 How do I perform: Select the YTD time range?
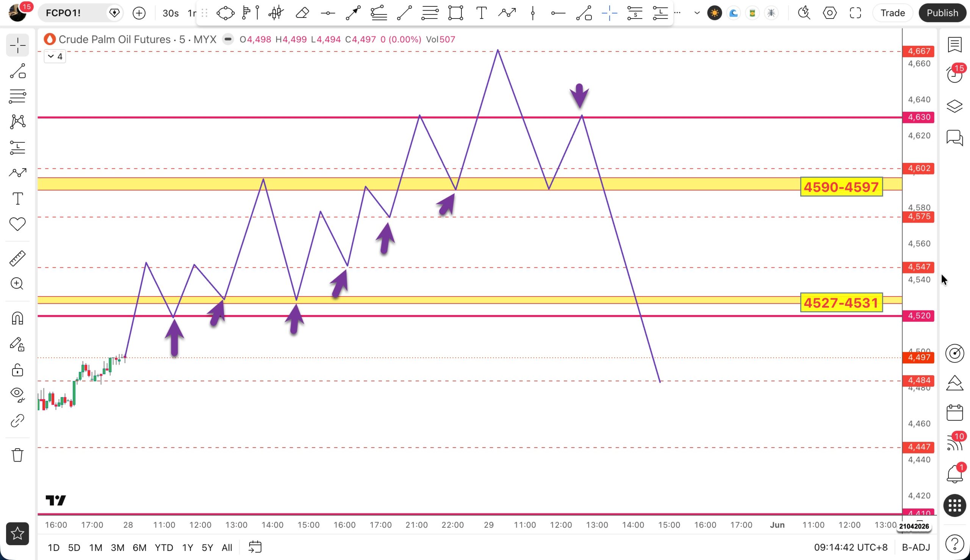[x=164, y=547]
